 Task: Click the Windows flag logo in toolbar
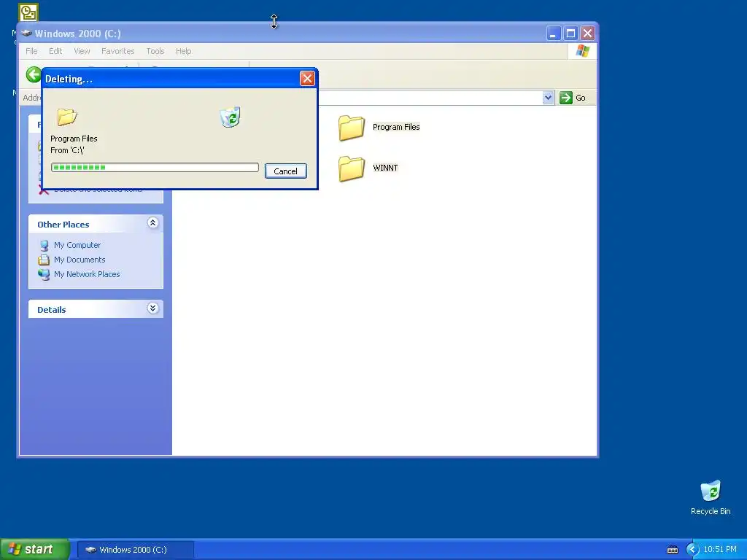click(582, 51)
